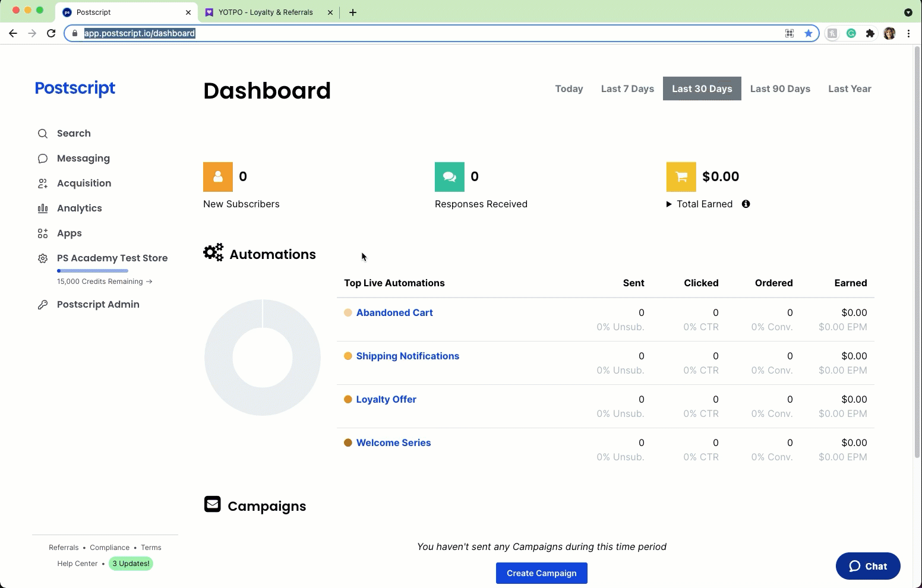Select the Last 30 Days time range
Screen dimensions: 922x588
click(x=702, y=88)
